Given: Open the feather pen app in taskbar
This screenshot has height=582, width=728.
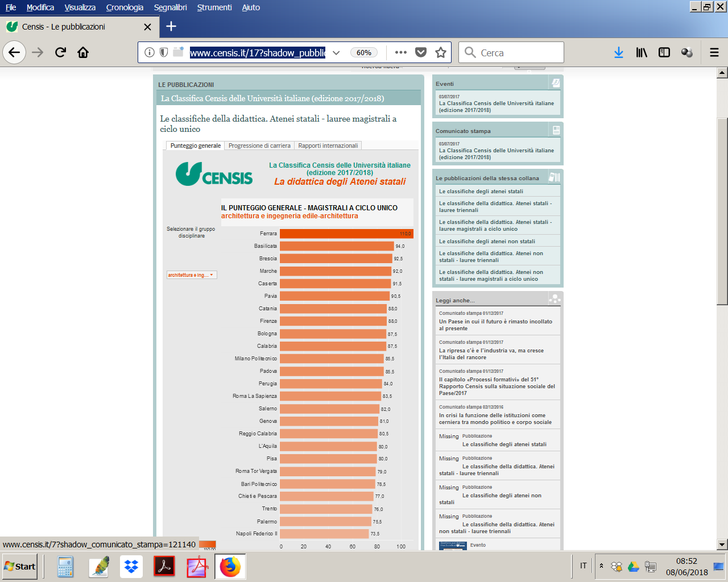Looking at the screenshot, I should (x=98, y=567).
